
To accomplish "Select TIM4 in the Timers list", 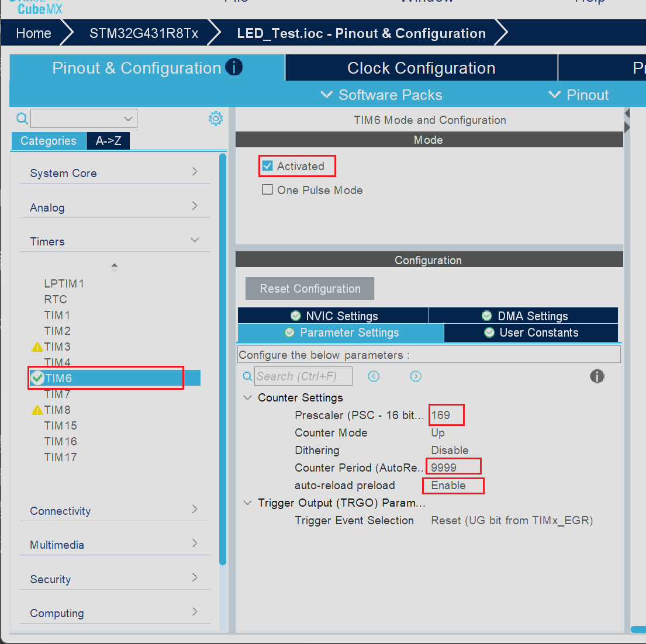I will 57,362.
